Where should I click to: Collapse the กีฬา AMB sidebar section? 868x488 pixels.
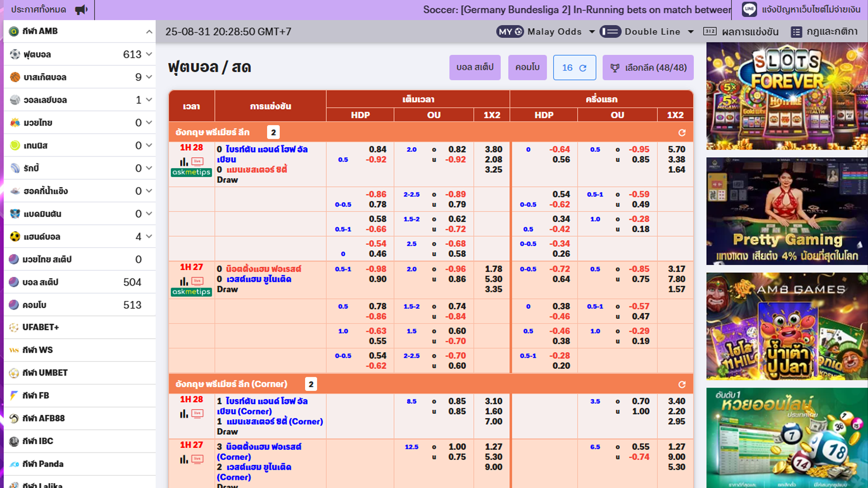pos(149,32)
